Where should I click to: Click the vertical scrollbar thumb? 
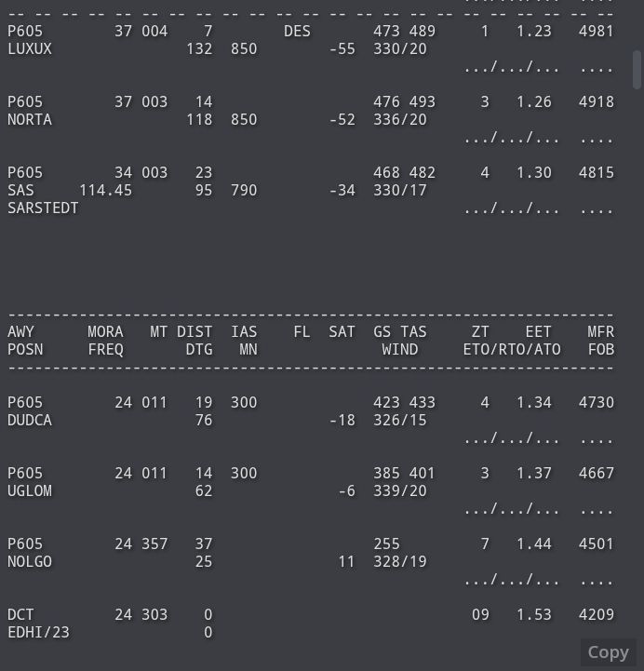tap(637, 70)
